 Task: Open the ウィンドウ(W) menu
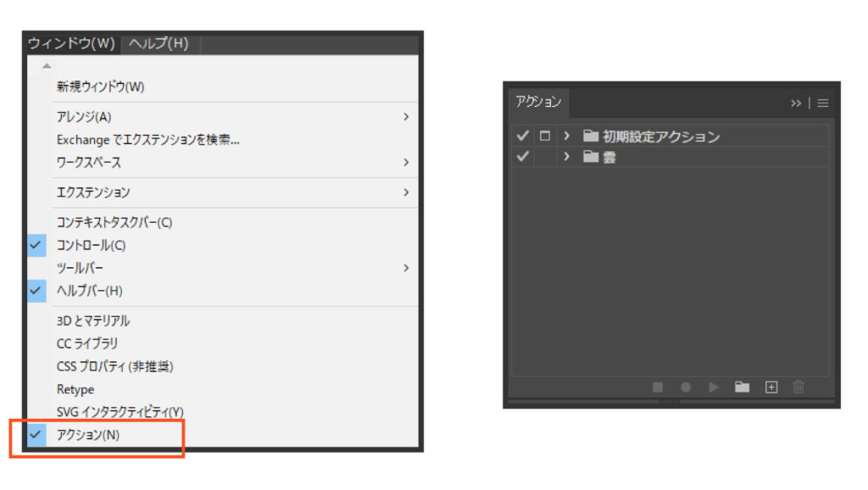tap(71, 43)
